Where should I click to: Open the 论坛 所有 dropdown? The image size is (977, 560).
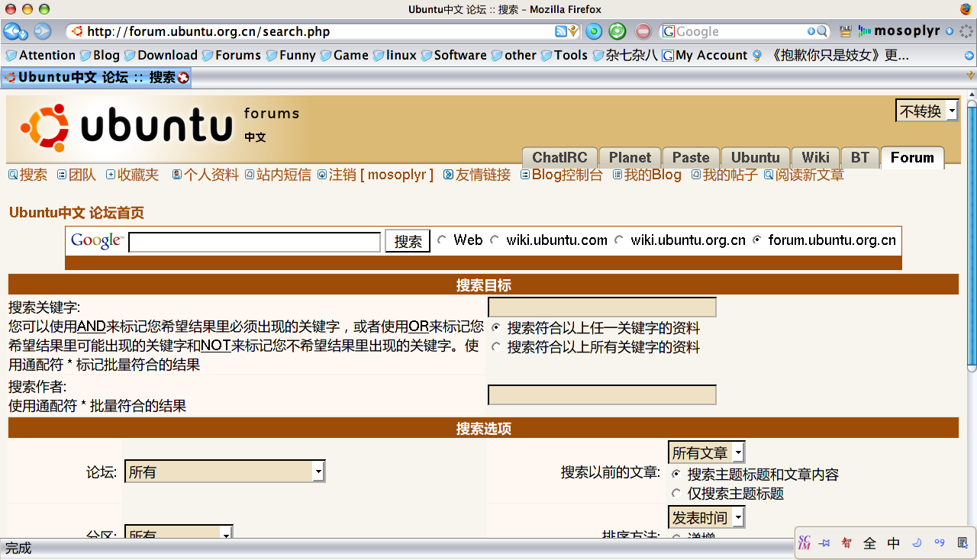point(224,471)
